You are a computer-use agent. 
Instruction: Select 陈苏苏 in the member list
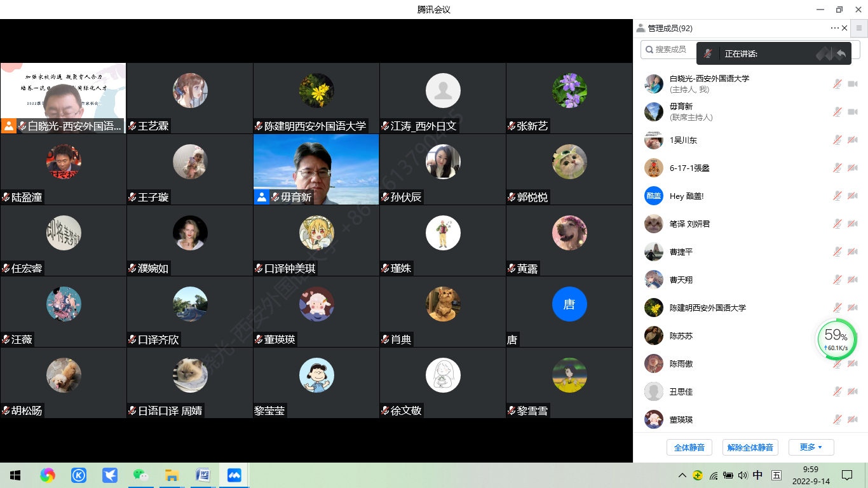(x=681, y=335)
